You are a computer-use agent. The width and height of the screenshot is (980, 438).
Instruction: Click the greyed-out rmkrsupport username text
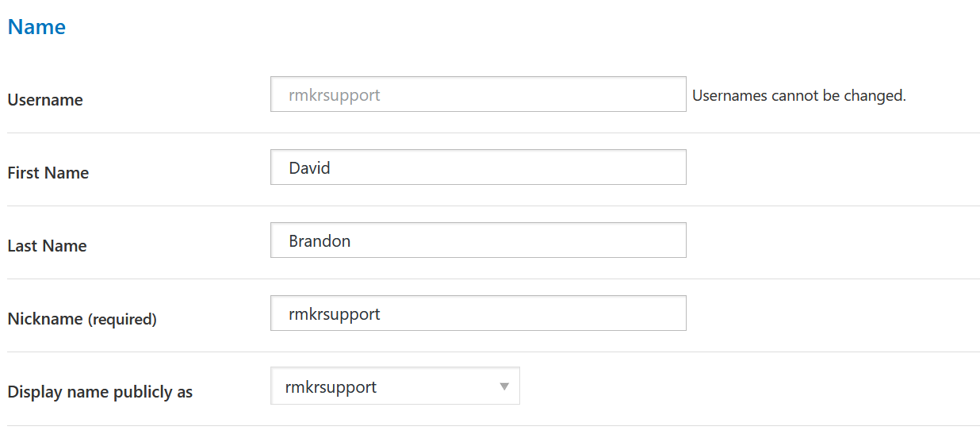pos(335,95)
